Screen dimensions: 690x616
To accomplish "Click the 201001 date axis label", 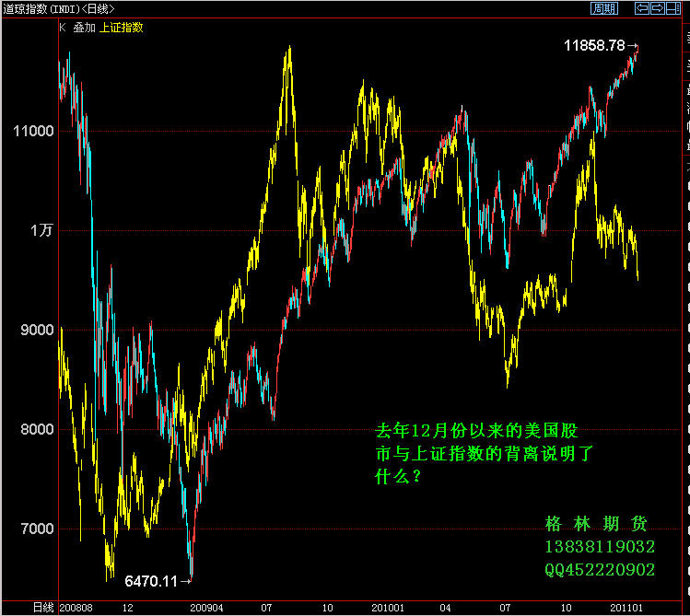I will coord(388,608).
